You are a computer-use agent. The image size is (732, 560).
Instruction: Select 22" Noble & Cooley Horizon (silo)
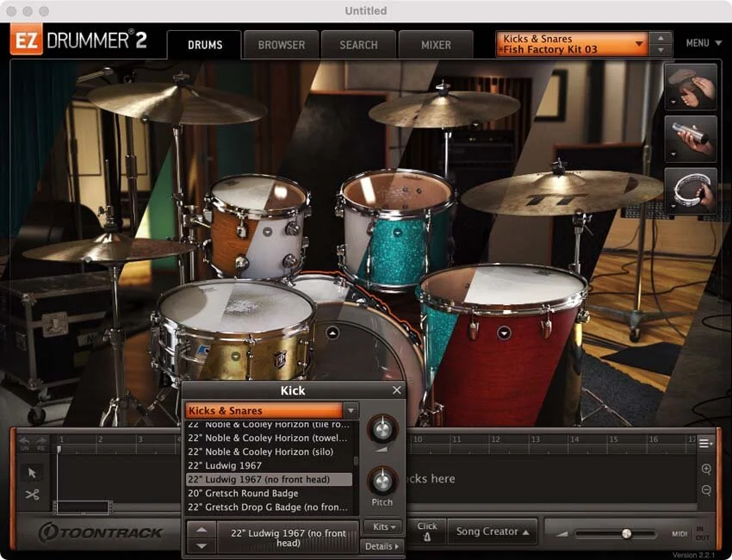(x=269, y=451)
